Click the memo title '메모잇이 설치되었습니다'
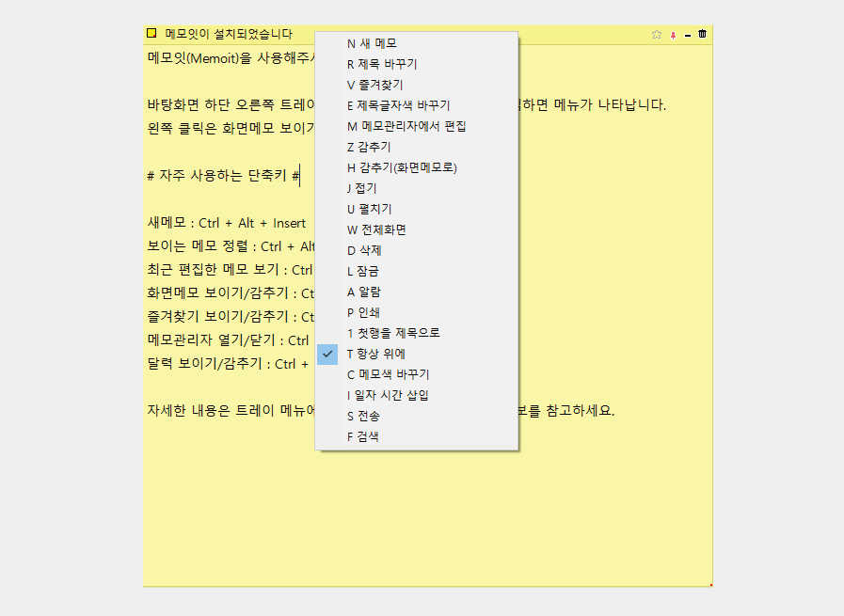The height and width of the screenshot is (616, 844). coord(229,34)
